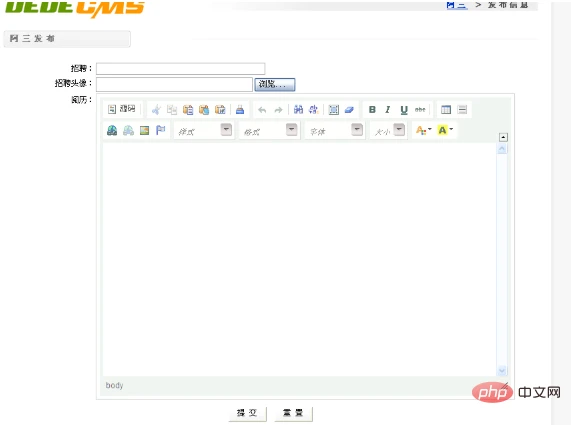Screen dimensions: 571x425
Task: Click the first text input field
Action: click(181, 68)
